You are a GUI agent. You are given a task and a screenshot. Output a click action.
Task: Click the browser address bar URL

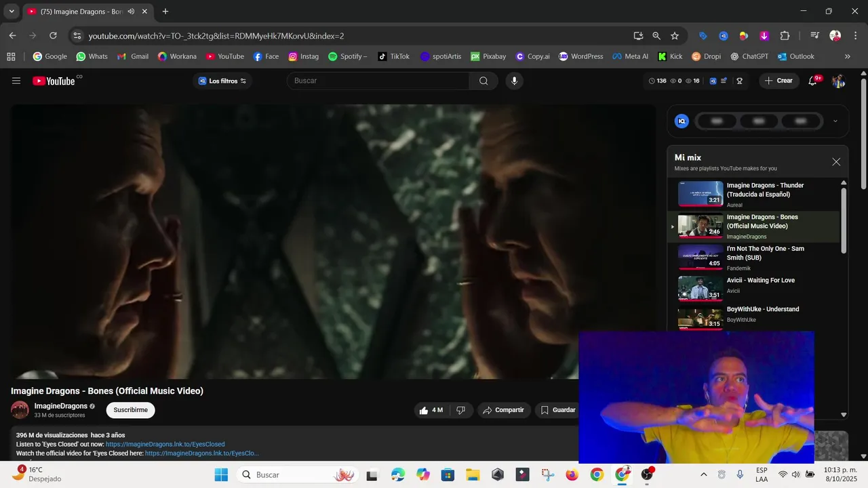pyautogui.click(x=216, y=36)
